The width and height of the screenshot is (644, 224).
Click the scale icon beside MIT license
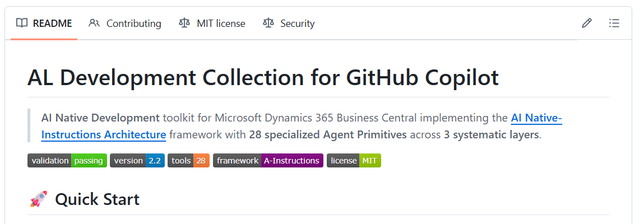click(x=184, y=23)
